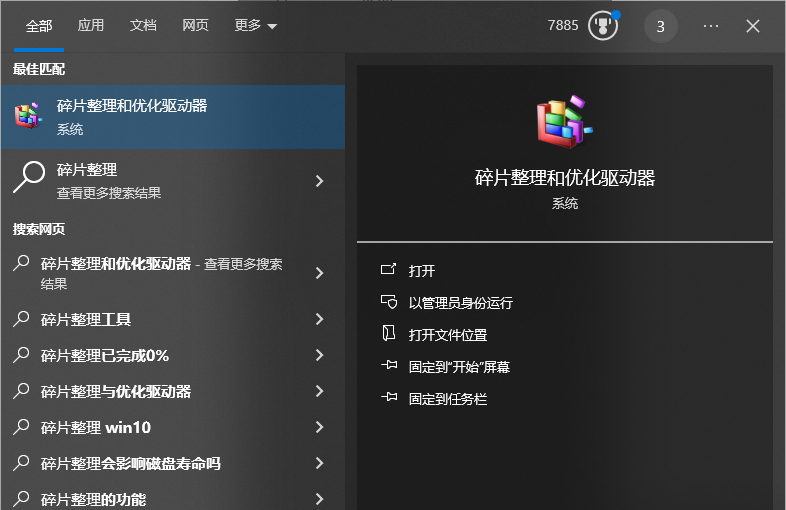This screenshot has height=510, width=786.
Task: Open the round badge showing 3
Action: (x=660, y=26)
